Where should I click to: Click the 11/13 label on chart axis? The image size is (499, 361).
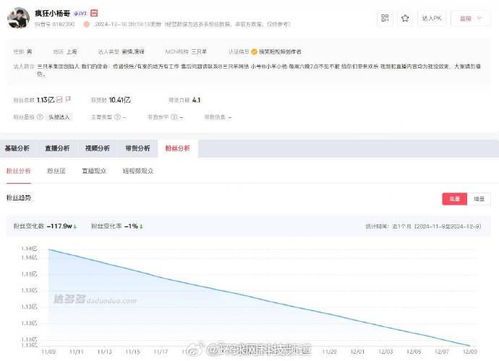point(105,352)
